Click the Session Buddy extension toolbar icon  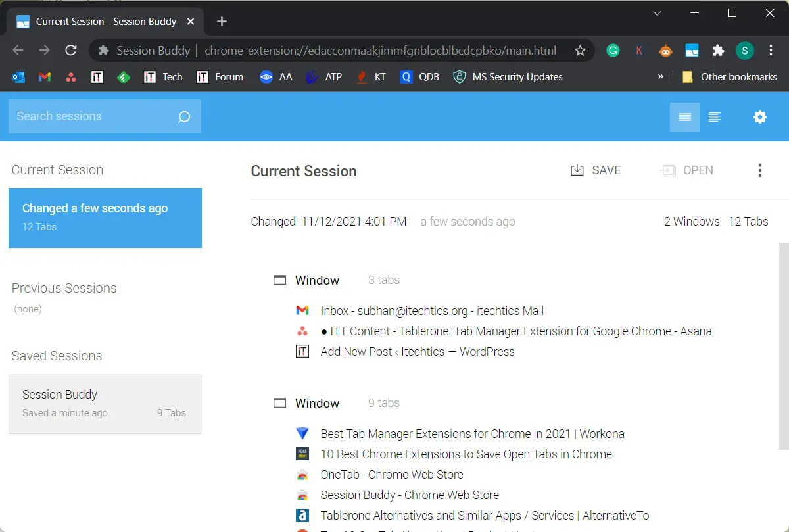pyautogui.click(x=692, y=51)
